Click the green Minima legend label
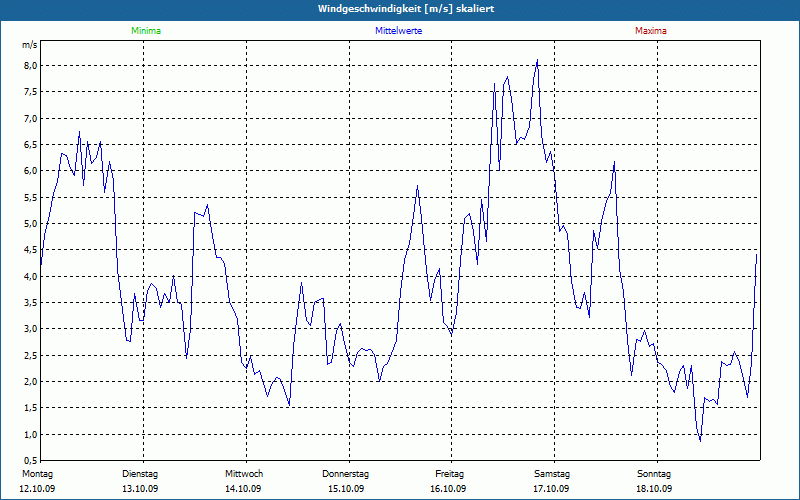This screenshot has height=500, width=800. (146, 31)
